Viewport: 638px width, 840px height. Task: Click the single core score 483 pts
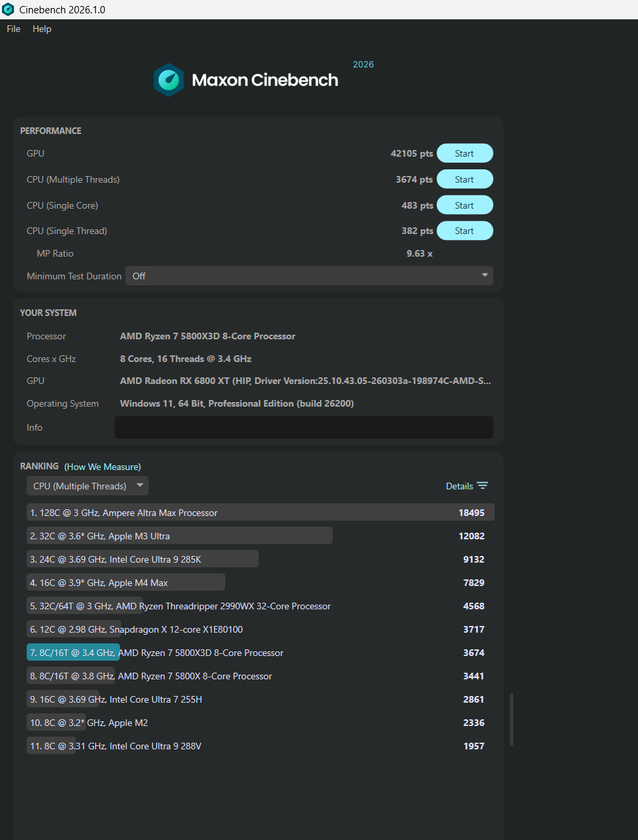coord(417,205)
